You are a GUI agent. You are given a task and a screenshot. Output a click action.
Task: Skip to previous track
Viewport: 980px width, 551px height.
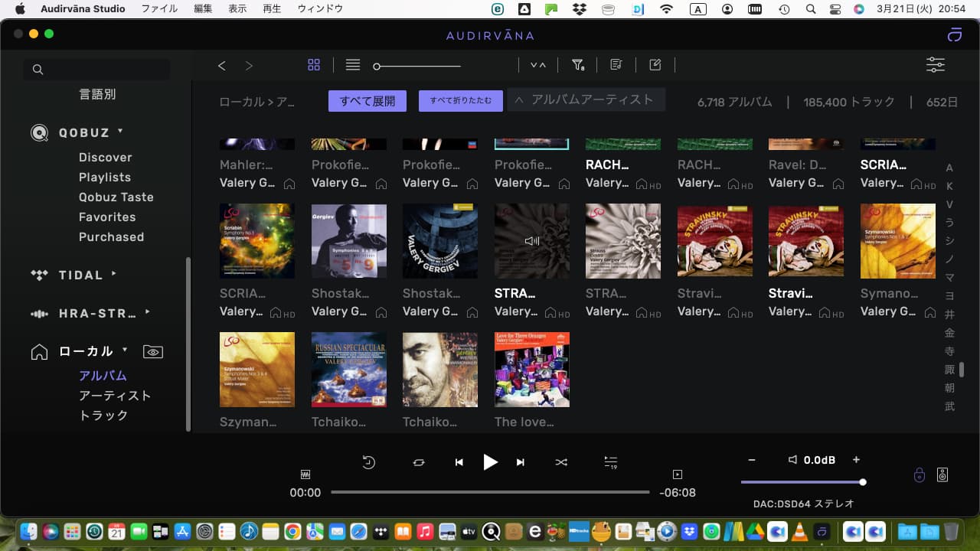[459, 462]
